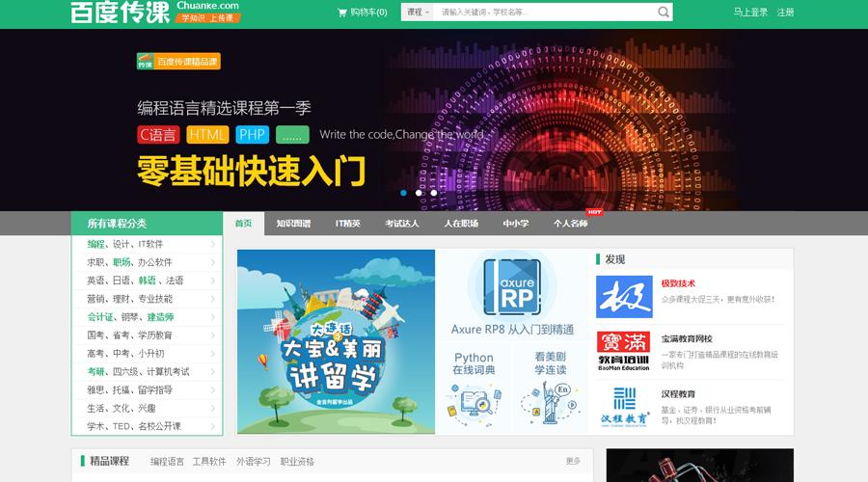Expand the 生活、文化、兴趣 category arrow
868x482 pixels.
[213, 409]
